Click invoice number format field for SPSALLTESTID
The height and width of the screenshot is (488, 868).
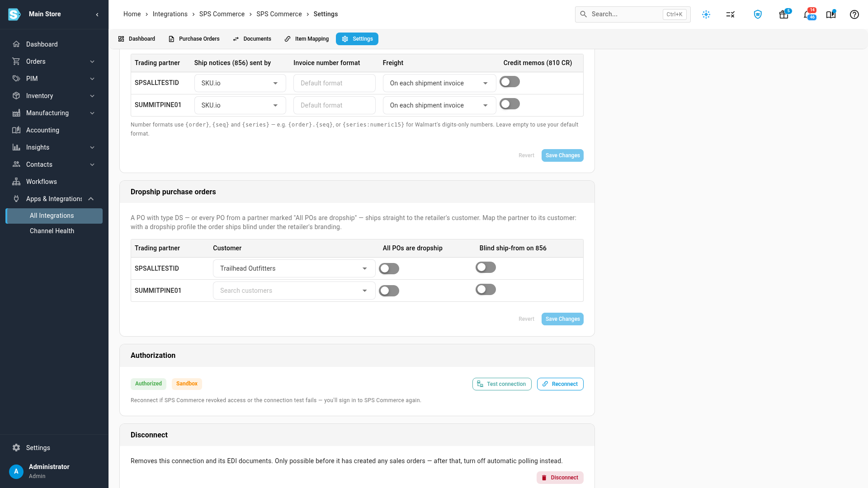335,83
